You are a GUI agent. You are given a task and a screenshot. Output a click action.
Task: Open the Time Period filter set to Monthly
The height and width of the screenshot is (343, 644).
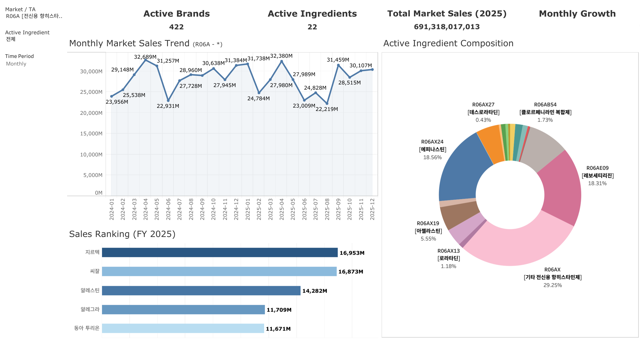(16, 64)
